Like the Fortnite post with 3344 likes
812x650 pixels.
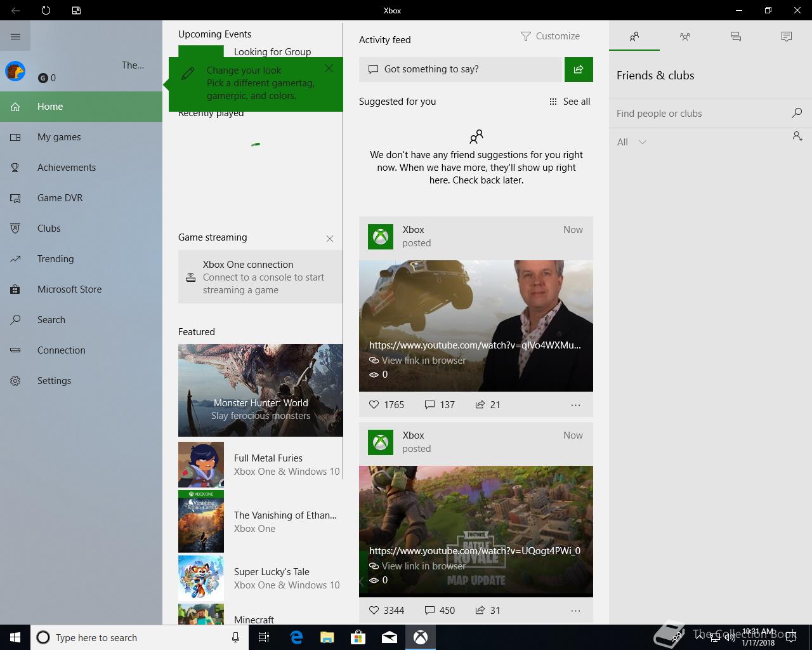[386, 610]
